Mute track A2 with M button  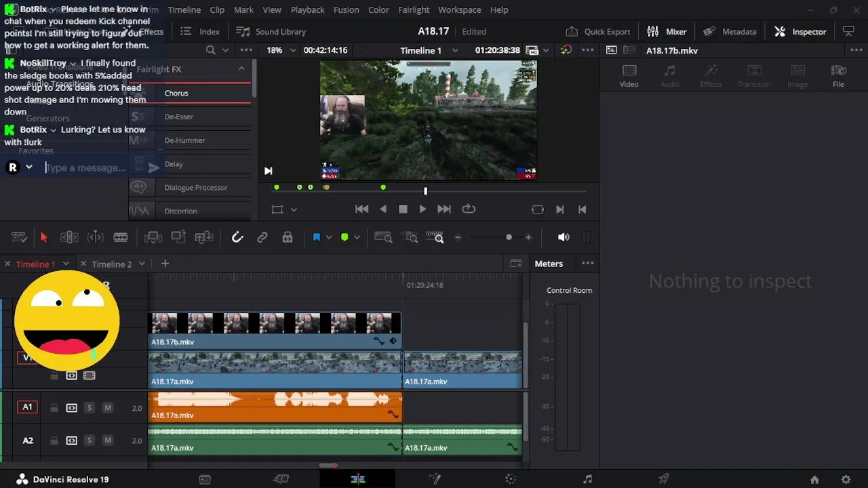tap(108, 441)
